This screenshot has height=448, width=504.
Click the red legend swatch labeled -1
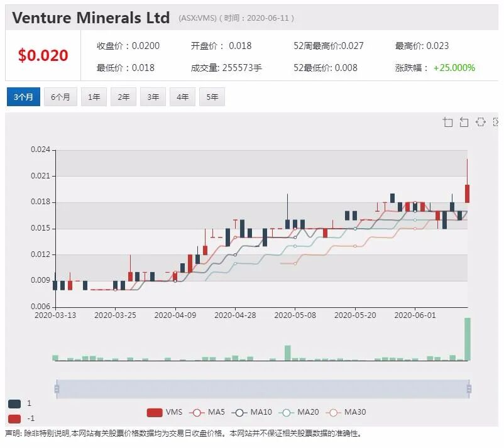pyautogui.click(x=14, y=418)
